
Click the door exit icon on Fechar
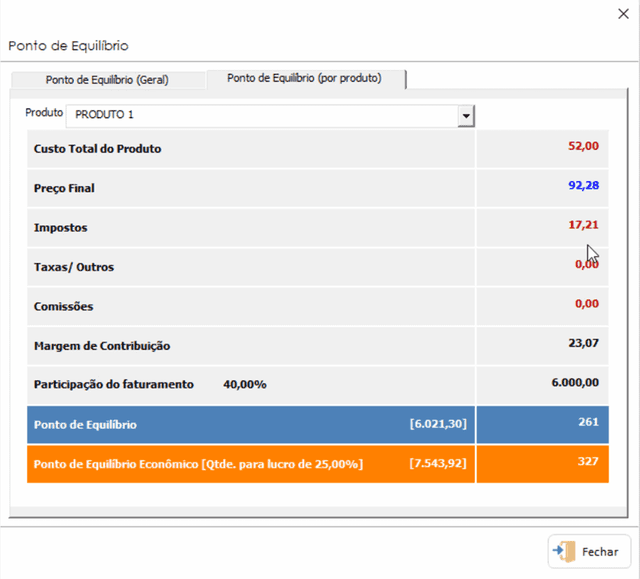pyautogui.click(x=564, y=551)
